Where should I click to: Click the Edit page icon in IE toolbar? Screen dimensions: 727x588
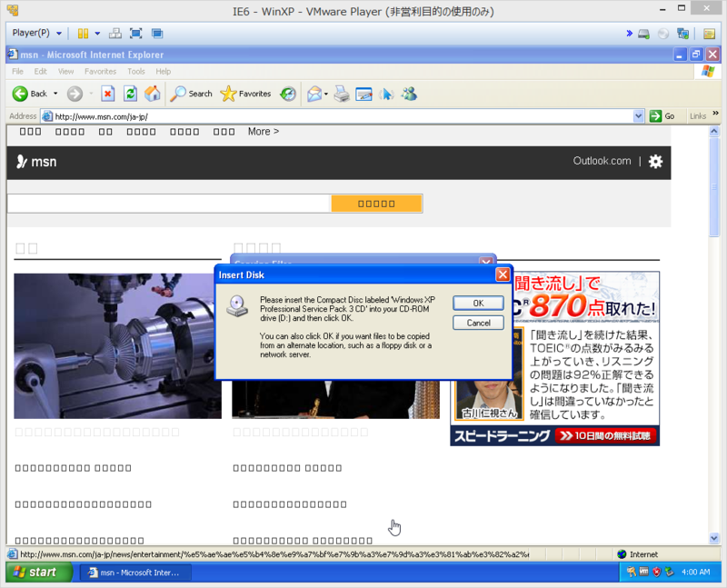point(364,95)
